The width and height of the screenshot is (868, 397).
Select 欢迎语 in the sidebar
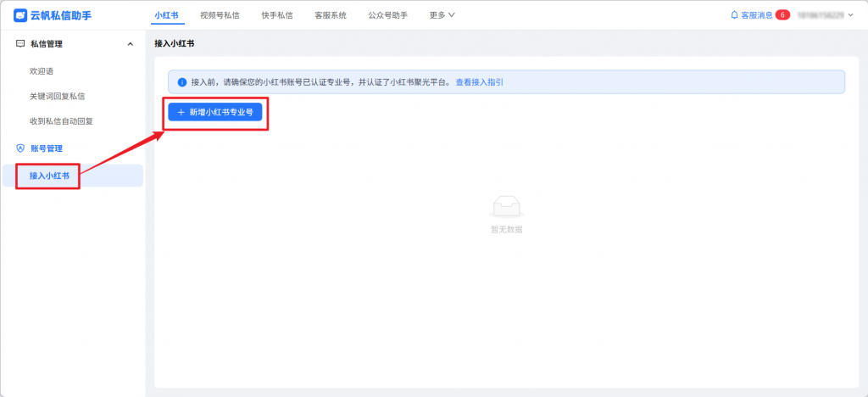[x=42, y=71]
